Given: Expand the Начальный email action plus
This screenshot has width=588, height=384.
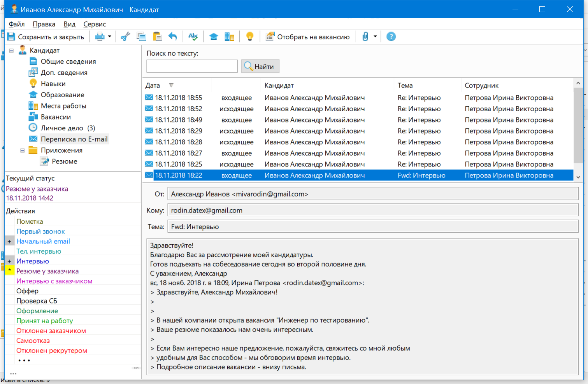Looking at the screenshot, I should [x=9, y=242].
